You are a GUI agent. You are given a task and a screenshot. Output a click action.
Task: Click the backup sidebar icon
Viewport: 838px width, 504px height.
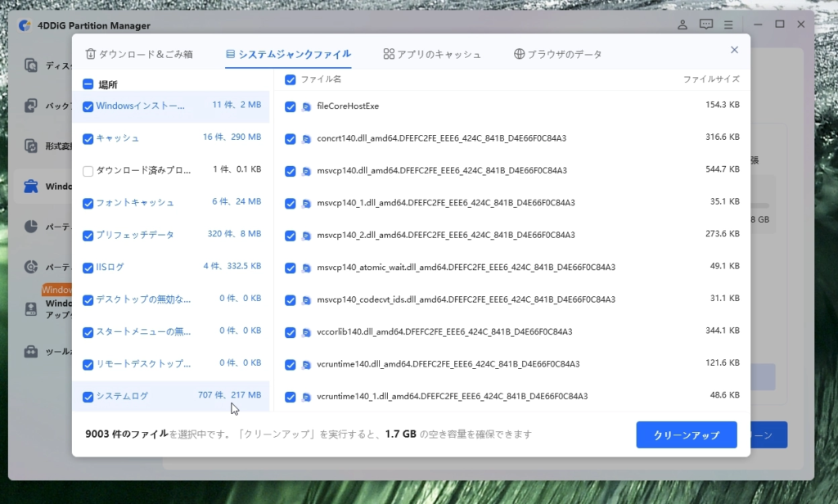click(31, 106)
